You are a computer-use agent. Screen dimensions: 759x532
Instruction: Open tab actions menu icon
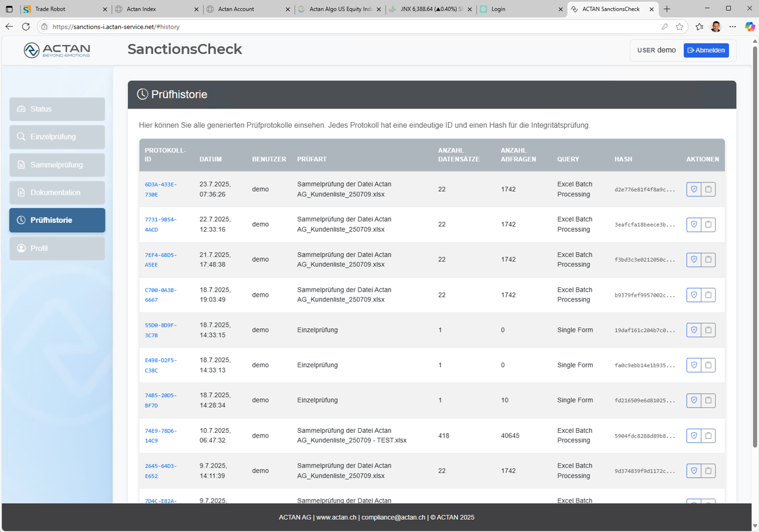pos(9,9)
